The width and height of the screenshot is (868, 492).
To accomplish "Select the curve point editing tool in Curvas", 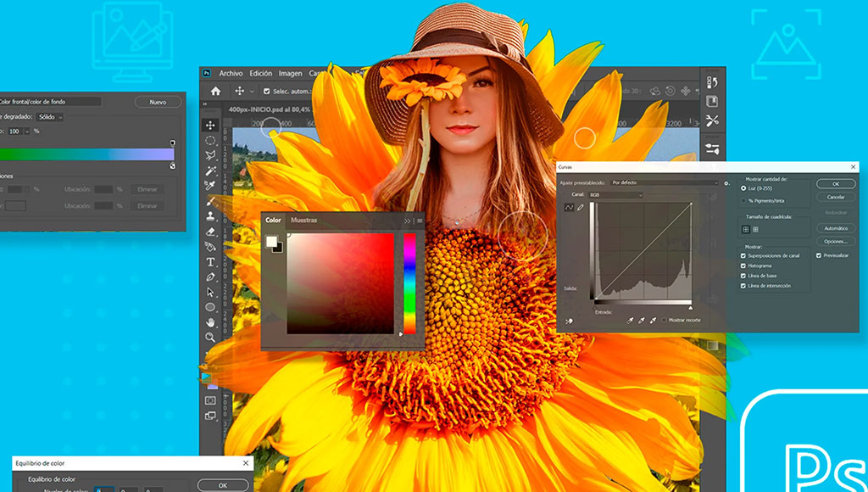I will pos(569,208).
